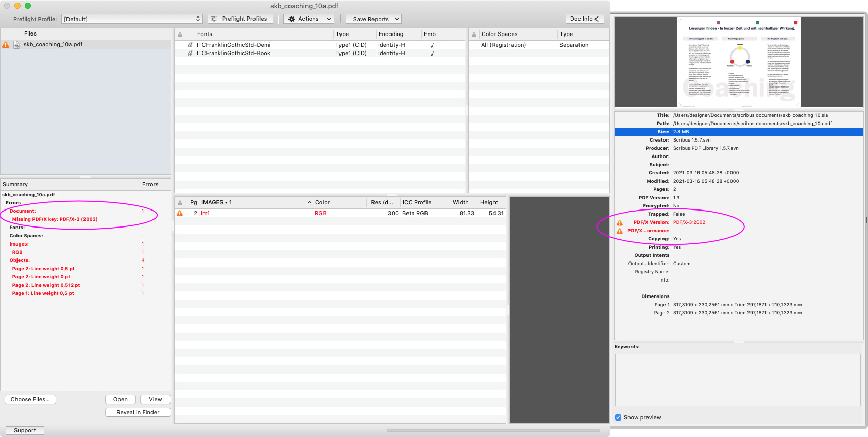The width and height of the screenshot is (868, 437).
Task: Sort images by the IMAGES column header
Action: (x=255, y=203)
